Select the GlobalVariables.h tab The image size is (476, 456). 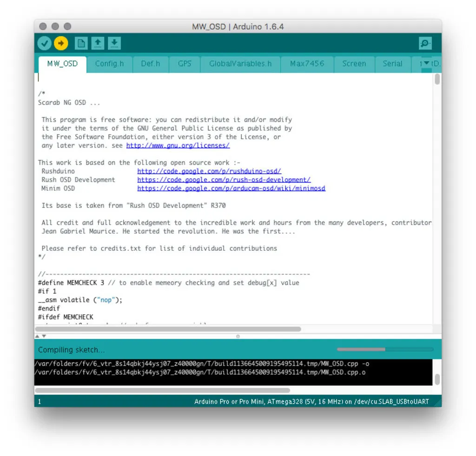click(240, 64)
